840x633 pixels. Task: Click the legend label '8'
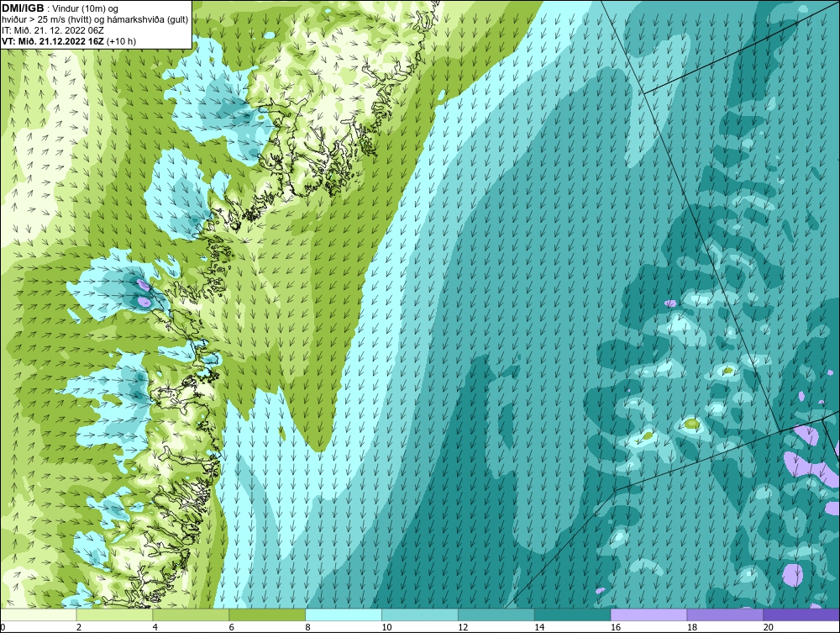point(307,627)
